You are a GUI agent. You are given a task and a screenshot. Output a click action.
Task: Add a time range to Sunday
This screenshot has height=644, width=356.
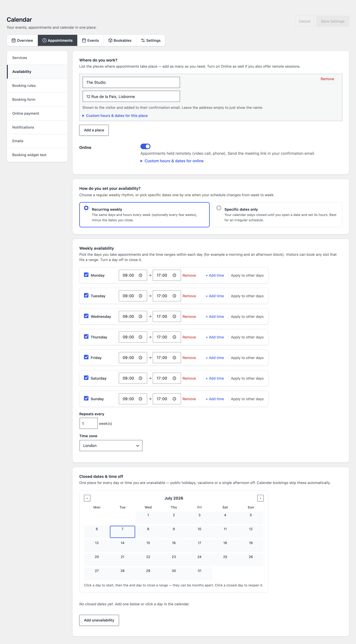(x=215, y=399)
